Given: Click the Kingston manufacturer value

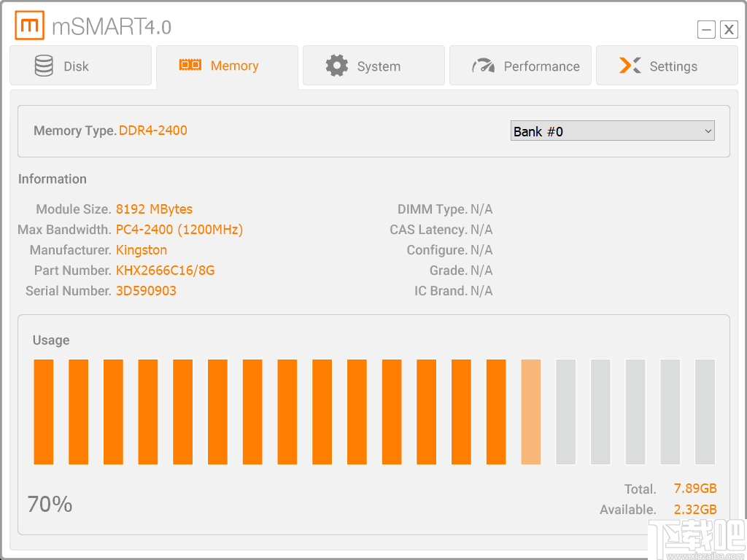Looking at the screenshot, I should pos(142,250).
